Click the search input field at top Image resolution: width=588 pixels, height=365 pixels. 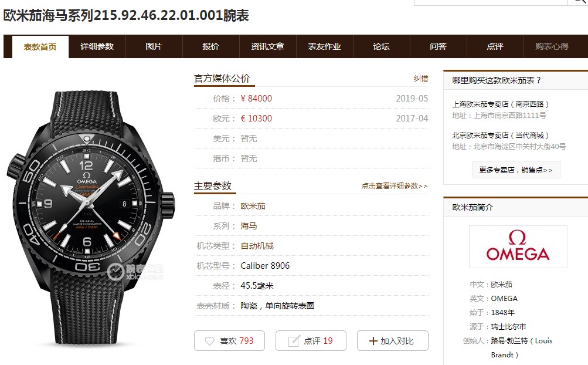tap(491, 2)
